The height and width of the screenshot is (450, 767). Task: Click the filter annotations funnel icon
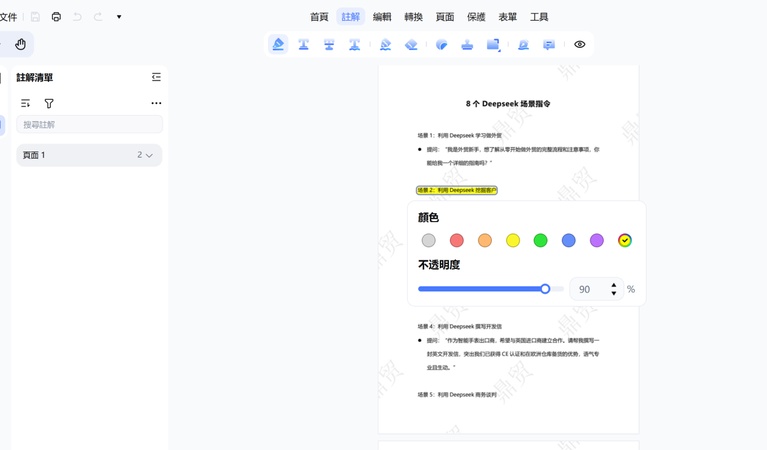tap(49, 103)
